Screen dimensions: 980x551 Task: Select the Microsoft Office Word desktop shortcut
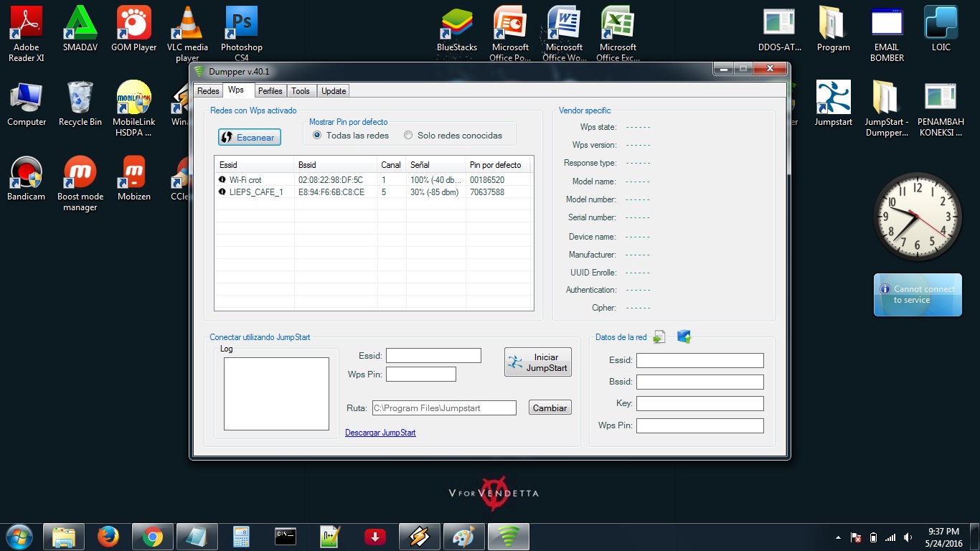[565, 34]
